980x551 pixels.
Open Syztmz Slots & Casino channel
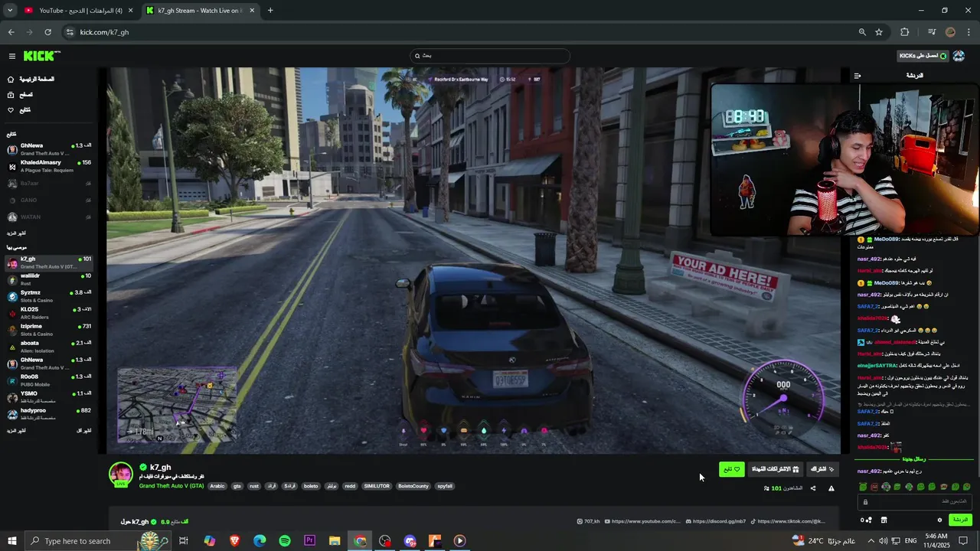(49, 295)
